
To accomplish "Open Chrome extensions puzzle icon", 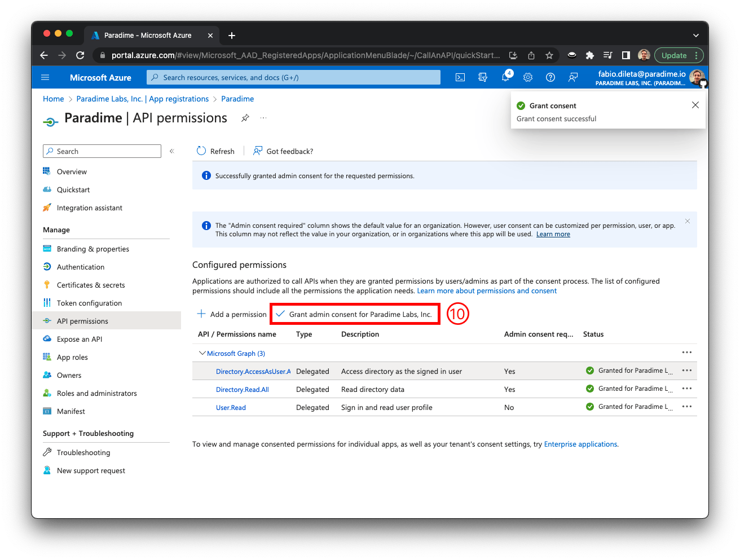I will coord(590,55).
